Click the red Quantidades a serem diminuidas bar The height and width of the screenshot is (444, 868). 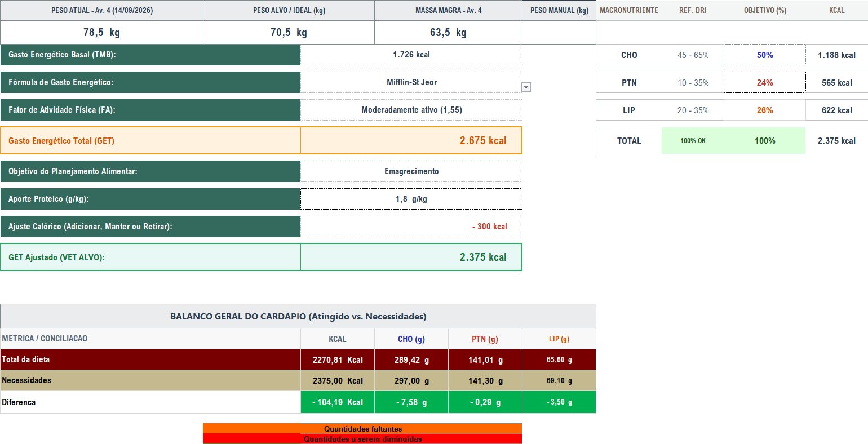(x=362, y=439)
